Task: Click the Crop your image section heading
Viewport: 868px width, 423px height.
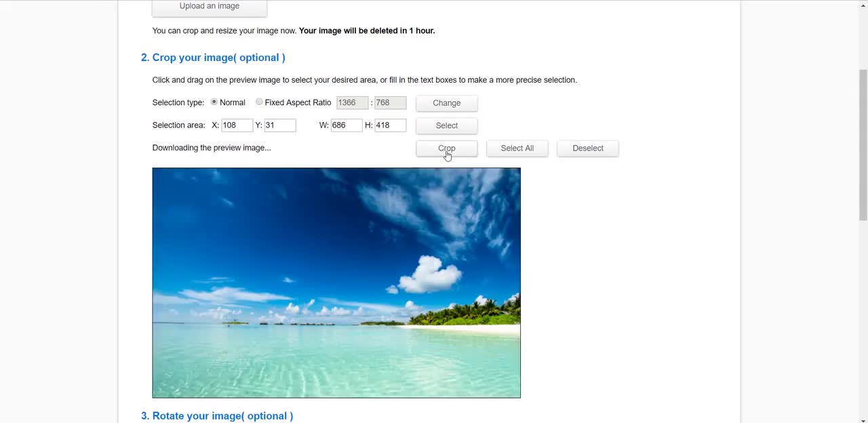Action: (213, 58)
